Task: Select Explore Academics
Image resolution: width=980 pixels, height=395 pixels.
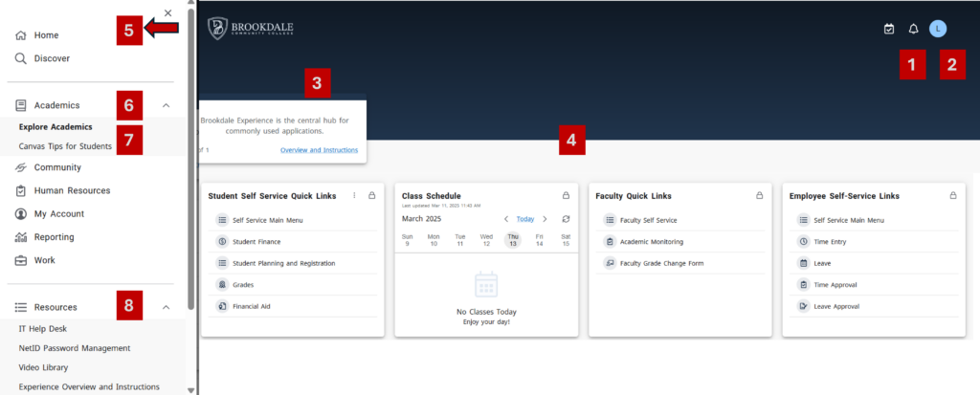Action: click(x=56, y=127)
